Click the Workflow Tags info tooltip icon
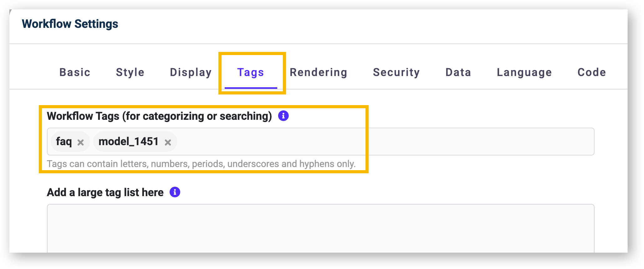Viewport: 644px width, 269px height. click(x=284, y=116)
